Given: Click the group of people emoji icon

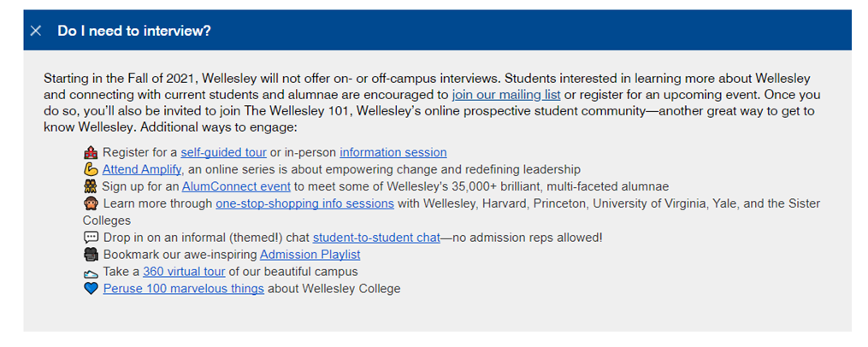Looking at the screenshot, I should 91,186.
